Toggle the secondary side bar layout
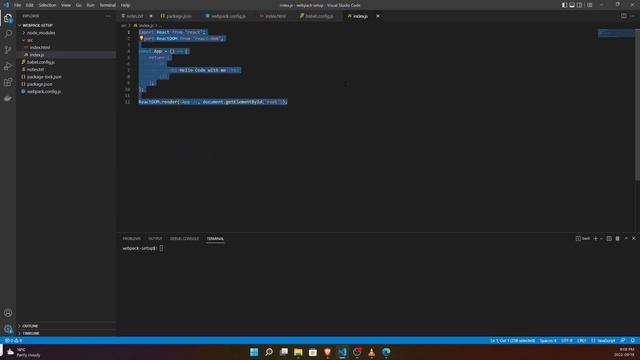This screenshot has width=640, height=360. (579, 5)
